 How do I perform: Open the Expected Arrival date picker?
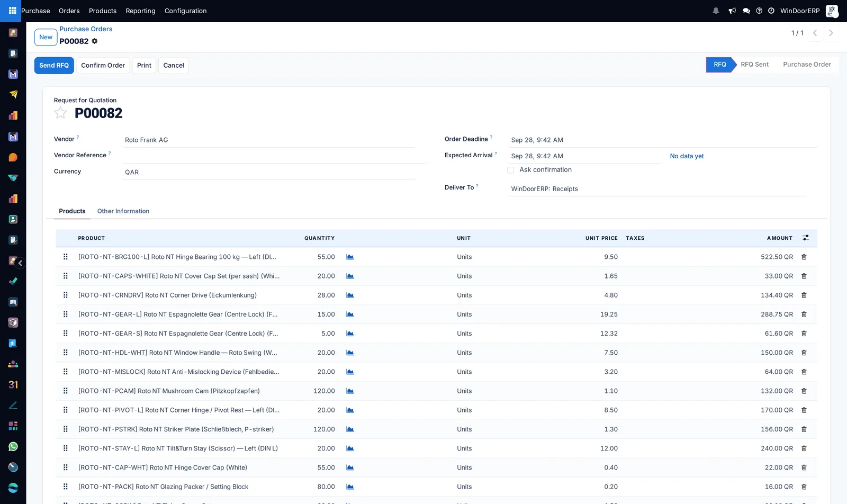[x=584, y=156]
